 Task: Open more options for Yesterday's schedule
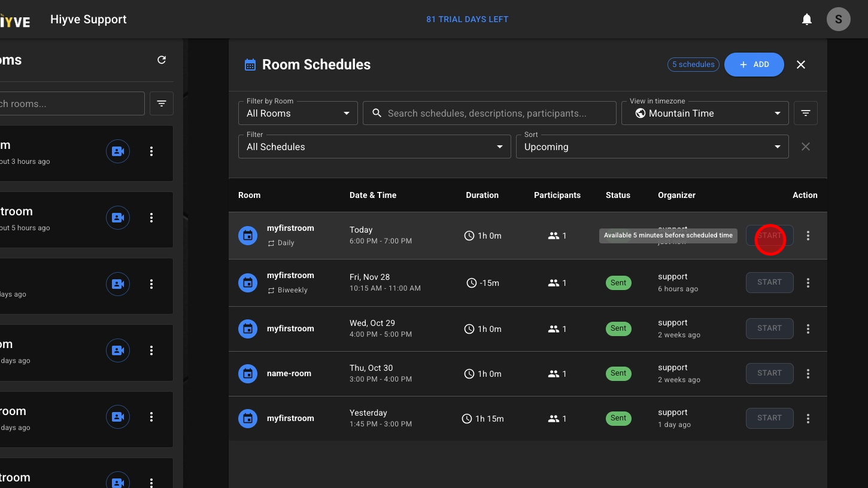[x=808, y=419]
